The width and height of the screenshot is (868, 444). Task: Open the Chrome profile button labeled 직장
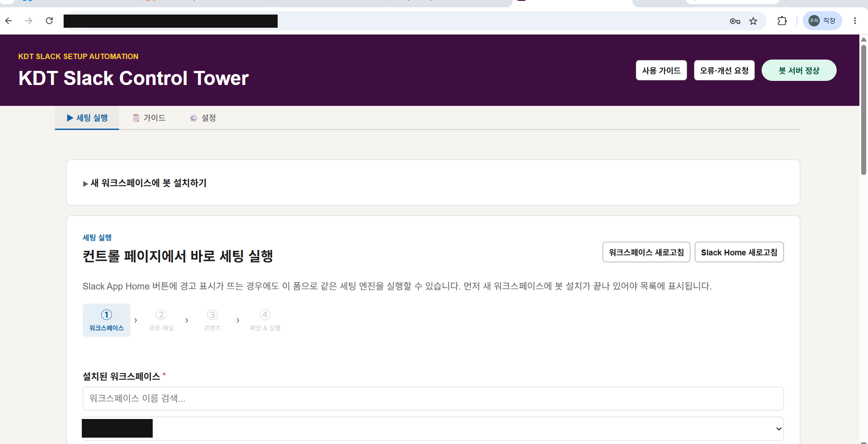coord(822,21)
